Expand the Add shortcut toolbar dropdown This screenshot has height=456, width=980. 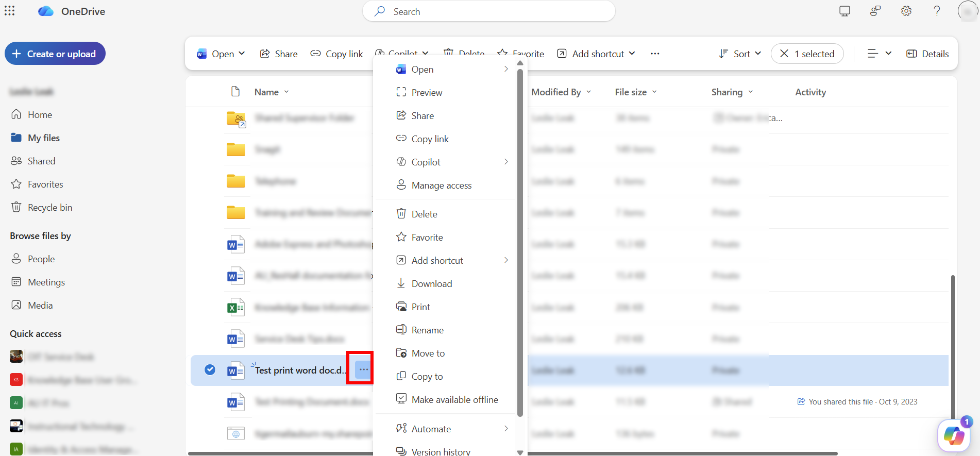pyautogui.click(x=632, y=54)
